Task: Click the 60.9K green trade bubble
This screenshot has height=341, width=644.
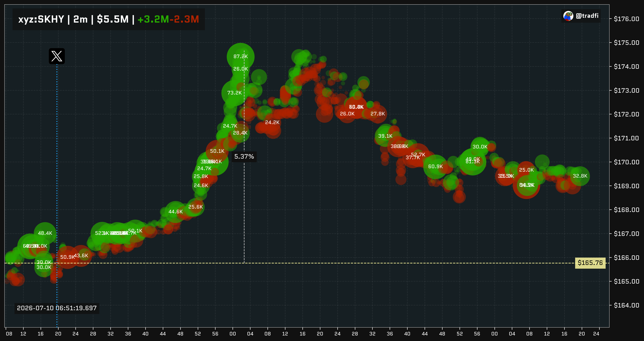Action: pyautogui.click(x=435, y=167)
